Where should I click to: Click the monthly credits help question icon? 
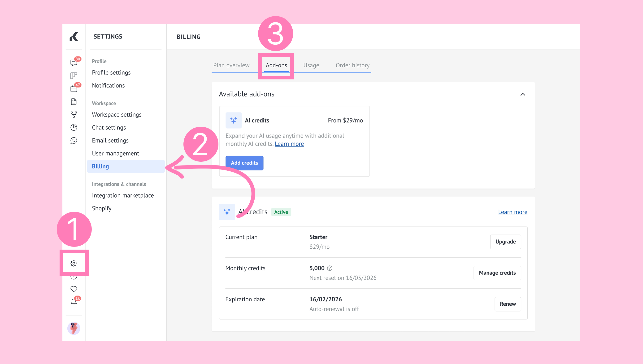click(330, 268)
